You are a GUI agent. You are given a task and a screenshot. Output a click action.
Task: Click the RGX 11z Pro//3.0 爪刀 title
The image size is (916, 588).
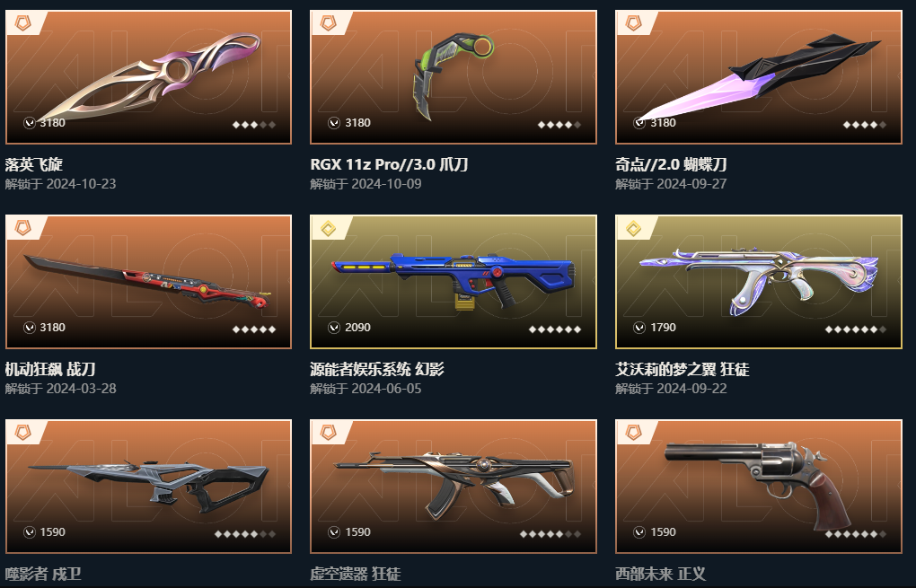click(389, 164)
